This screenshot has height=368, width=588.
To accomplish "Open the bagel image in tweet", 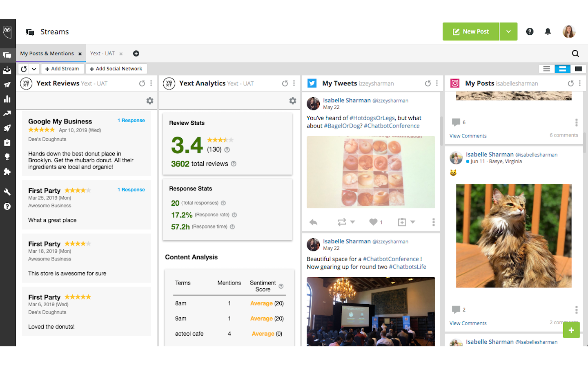I will (x=371, y=172).
